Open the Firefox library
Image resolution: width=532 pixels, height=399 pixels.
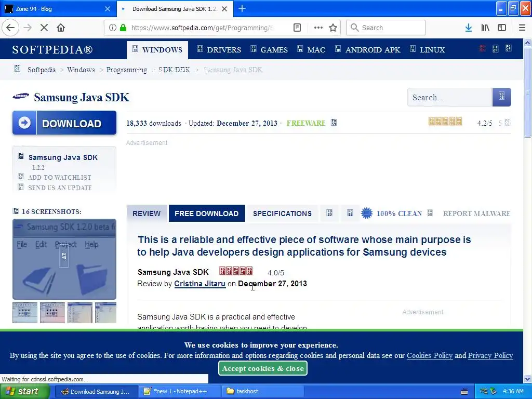point(485,28)
